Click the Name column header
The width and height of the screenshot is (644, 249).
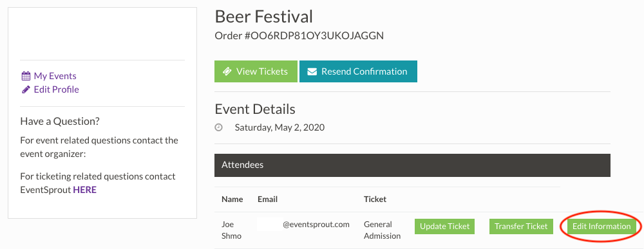[x=232, y=199]
